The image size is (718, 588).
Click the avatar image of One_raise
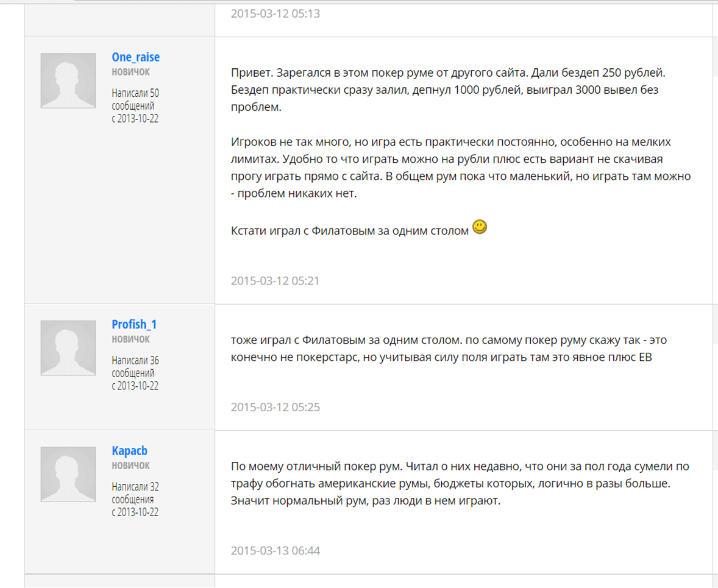68,80
